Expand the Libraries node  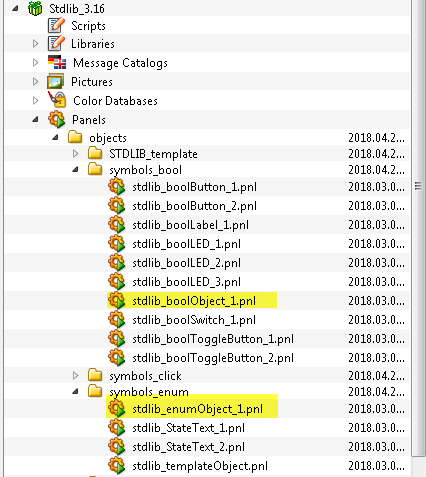pos(35,44)
